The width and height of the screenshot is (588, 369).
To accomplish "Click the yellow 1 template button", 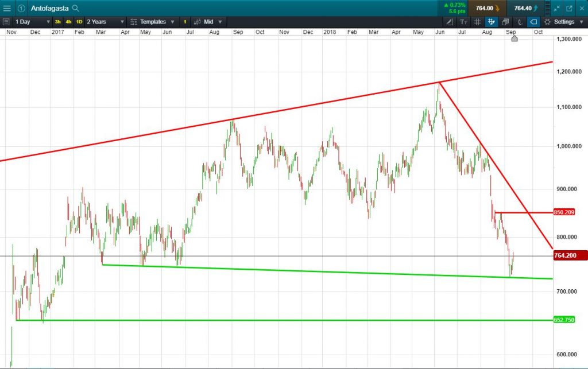I will coord(185,22).
